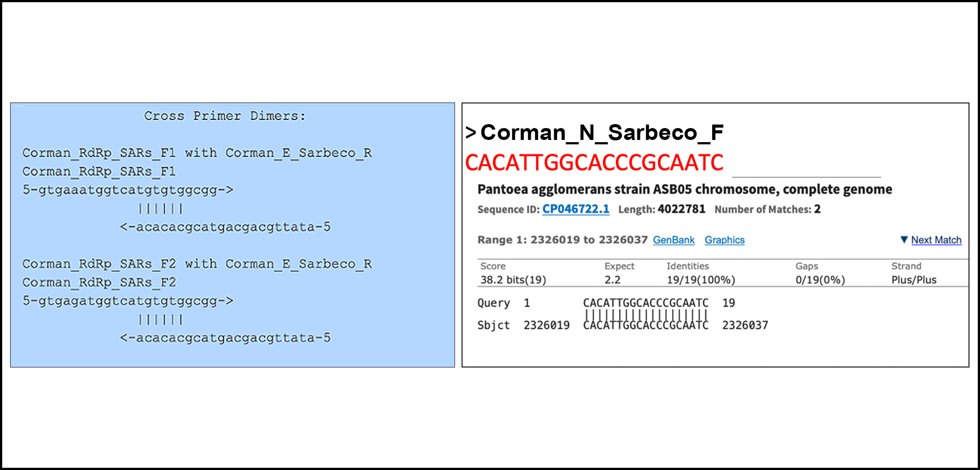Open the CP046722.1 sequence ID link
Image resolution: width=980 pixels, height=470 pixels.
(x=576, y=209)
